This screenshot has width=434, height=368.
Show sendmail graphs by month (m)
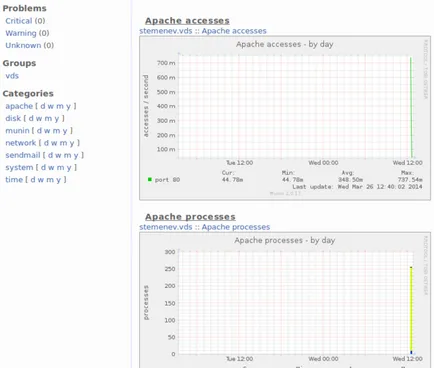tap(67, 155)
